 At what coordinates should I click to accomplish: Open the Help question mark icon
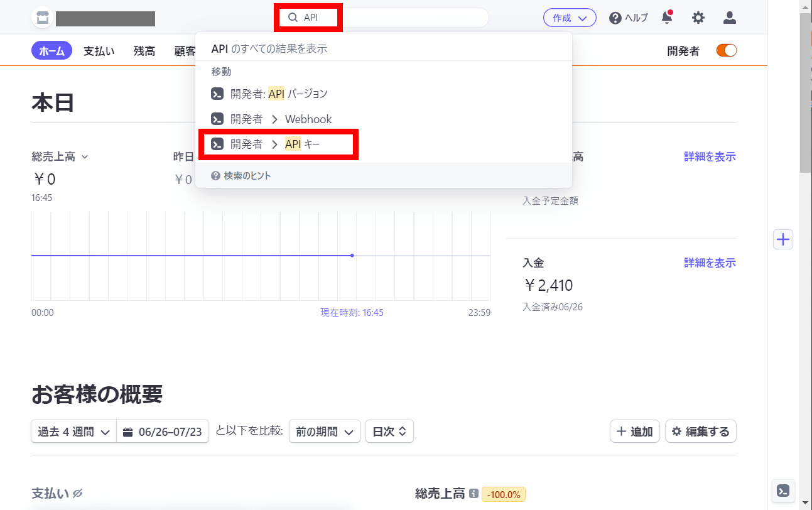tap(615, 18)
